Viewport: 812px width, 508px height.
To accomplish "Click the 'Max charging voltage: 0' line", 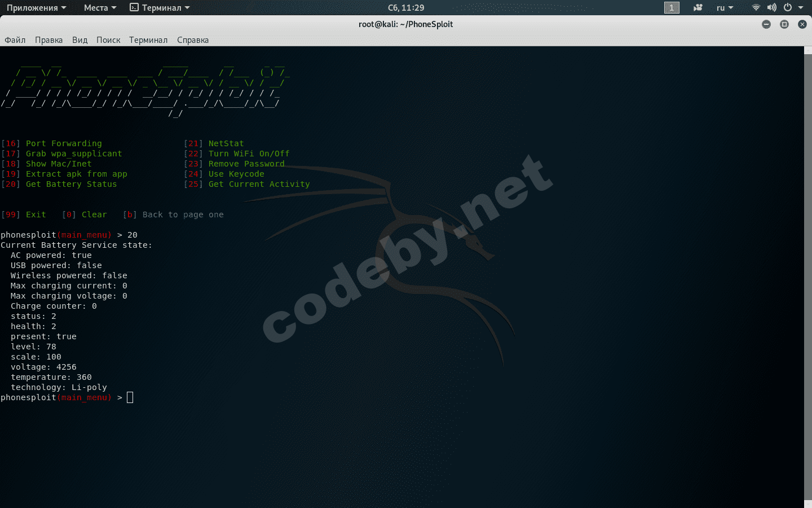I will point(69,296).
